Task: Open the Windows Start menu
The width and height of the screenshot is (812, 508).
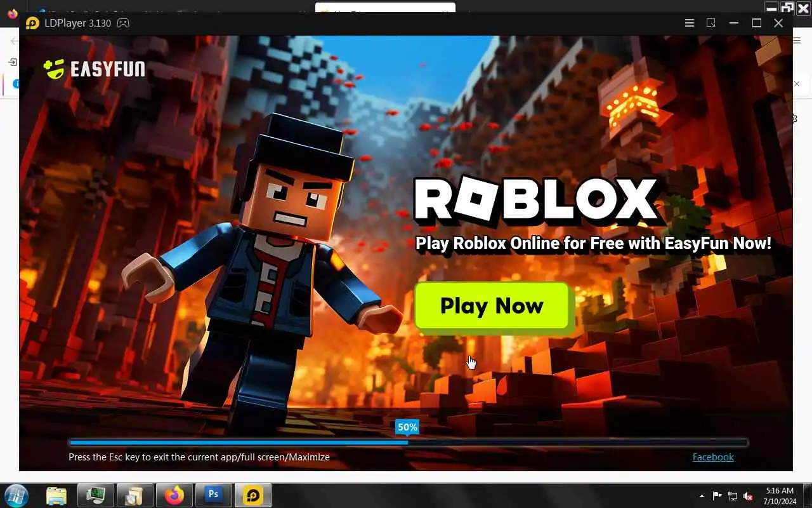Action: click(x=16, y=495)
